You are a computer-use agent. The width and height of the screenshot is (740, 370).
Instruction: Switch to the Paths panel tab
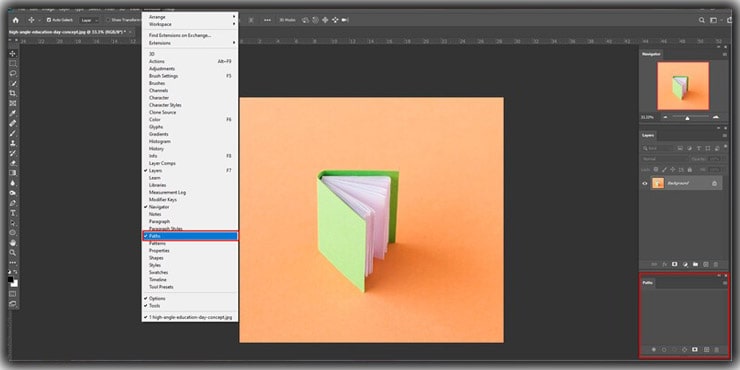[x=648, y=283]
